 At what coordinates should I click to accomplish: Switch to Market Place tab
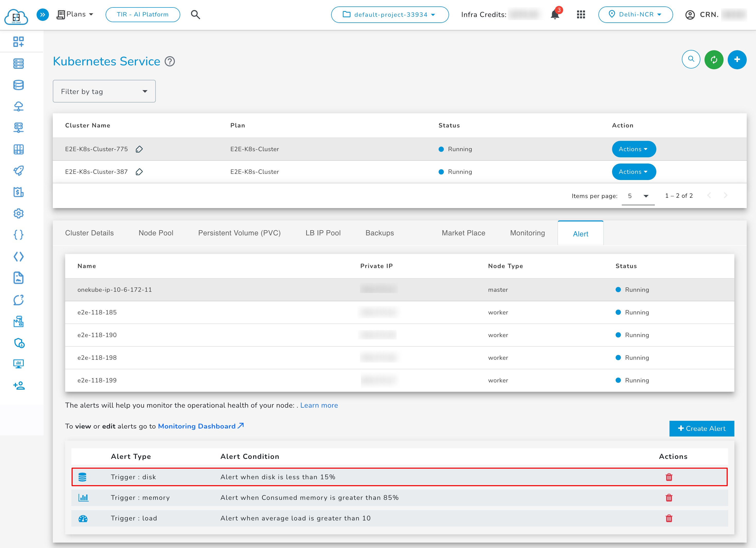(463, 233)
